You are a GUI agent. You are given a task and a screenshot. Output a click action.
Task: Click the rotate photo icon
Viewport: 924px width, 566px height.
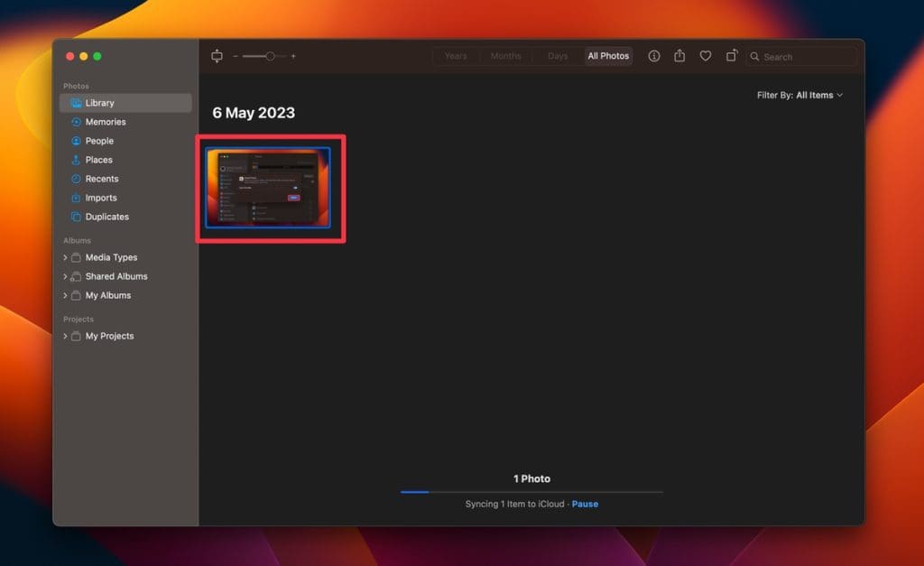click(731, 55)
